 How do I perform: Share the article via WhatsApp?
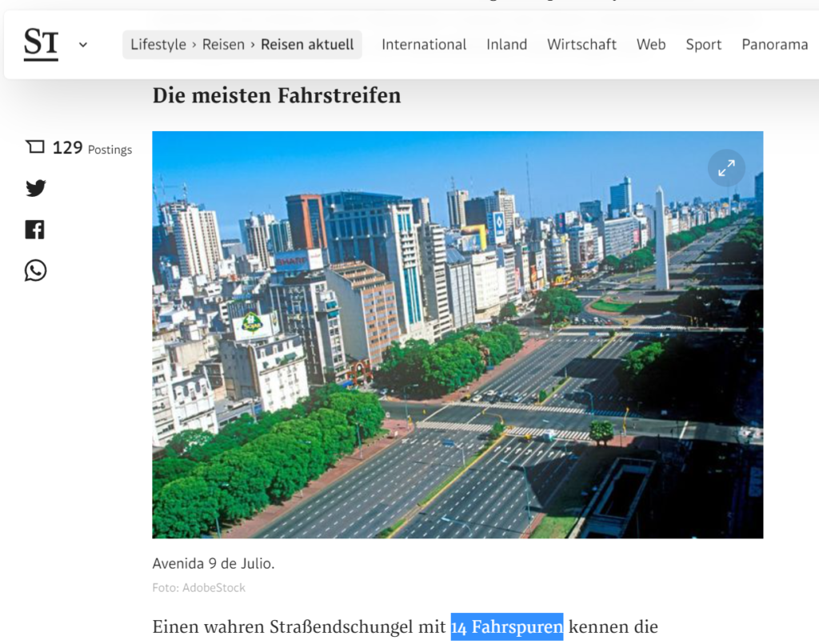(x=35, y=270)
